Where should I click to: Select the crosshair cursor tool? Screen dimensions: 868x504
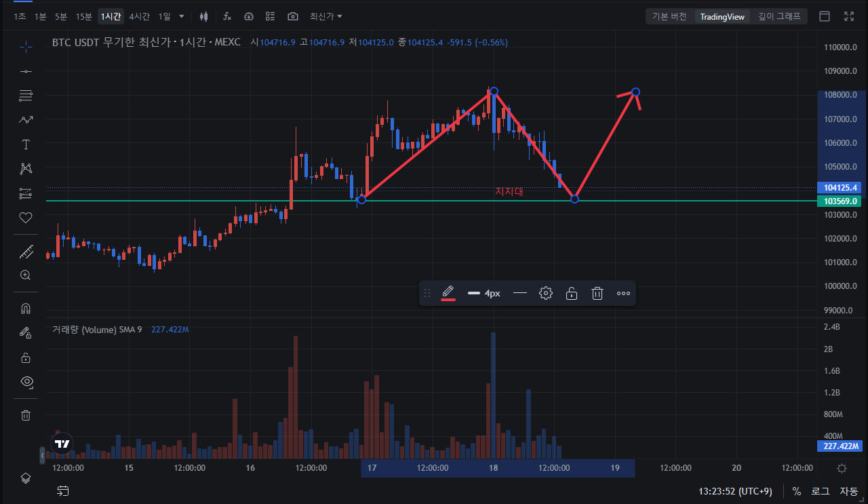pyautogui.click(x=26, y=47)
